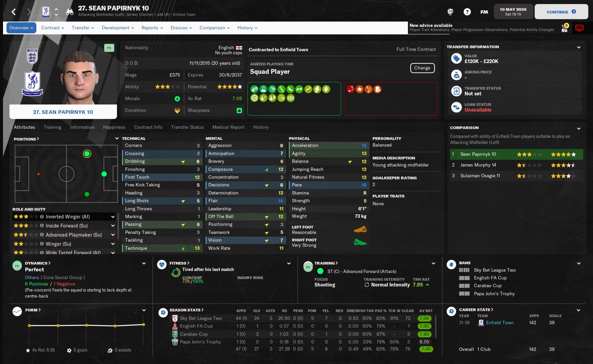593x364 pixels.
Task: Open the Reports dropdown menu
Action: [x=152, y=28]
